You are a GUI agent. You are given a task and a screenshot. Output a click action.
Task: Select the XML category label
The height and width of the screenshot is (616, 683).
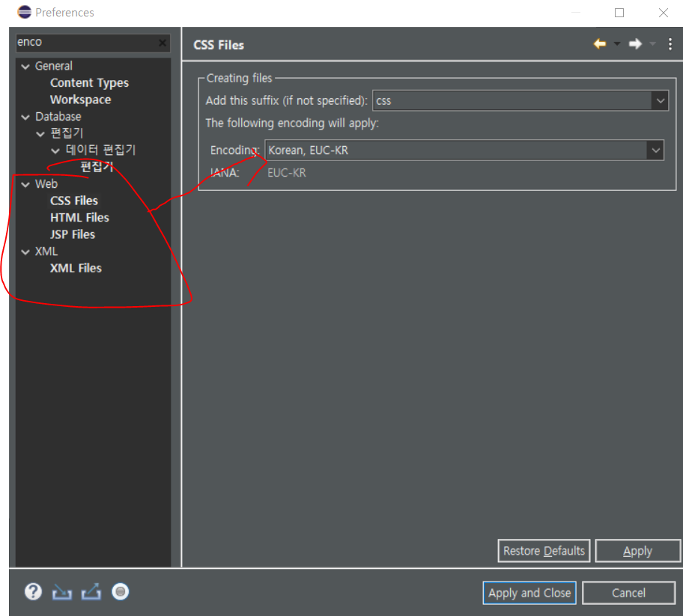(46, 251)
